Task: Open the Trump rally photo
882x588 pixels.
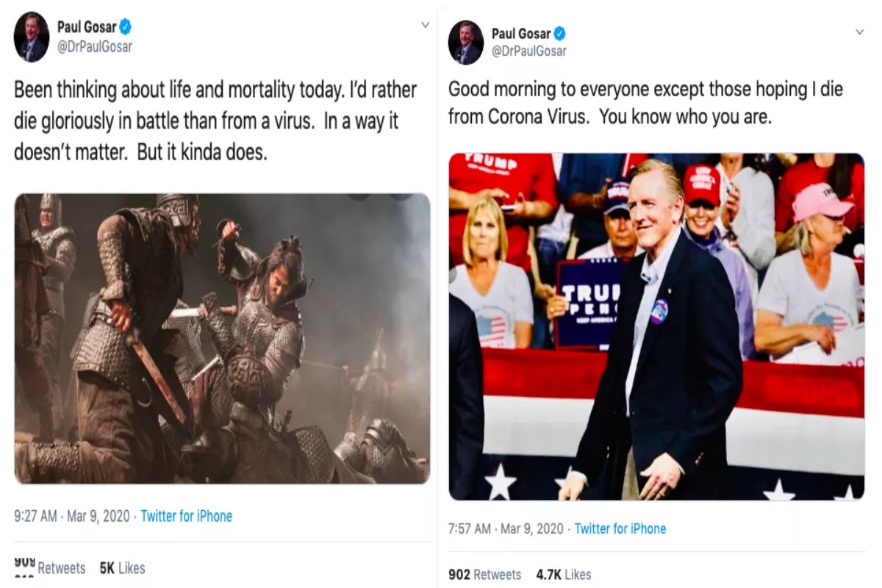Action: coord(656,326)
